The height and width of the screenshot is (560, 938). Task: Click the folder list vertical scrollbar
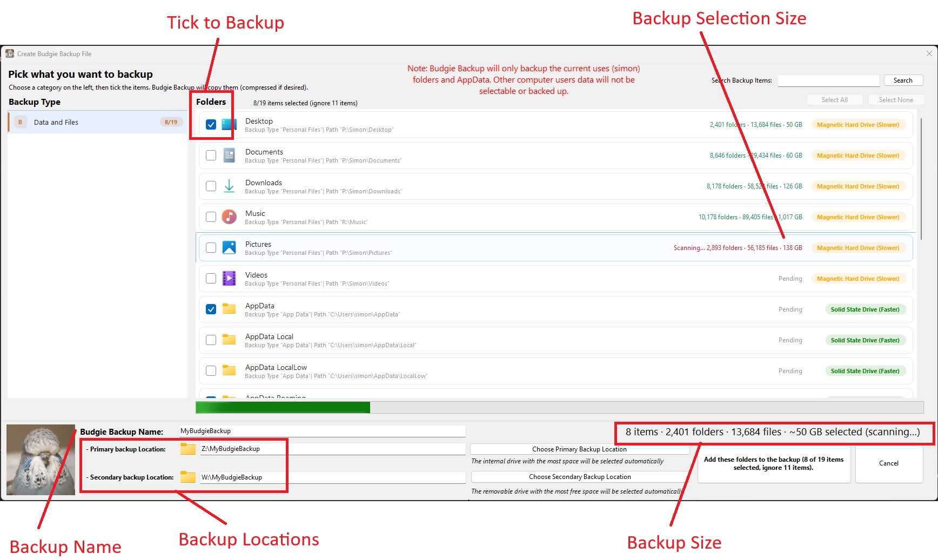coord(921,178)
